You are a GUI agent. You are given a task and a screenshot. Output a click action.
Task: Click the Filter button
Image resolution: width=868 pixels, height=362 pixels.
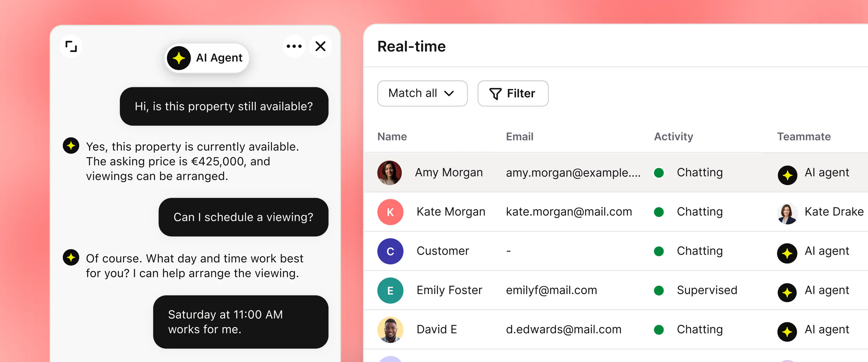(513, 93)
